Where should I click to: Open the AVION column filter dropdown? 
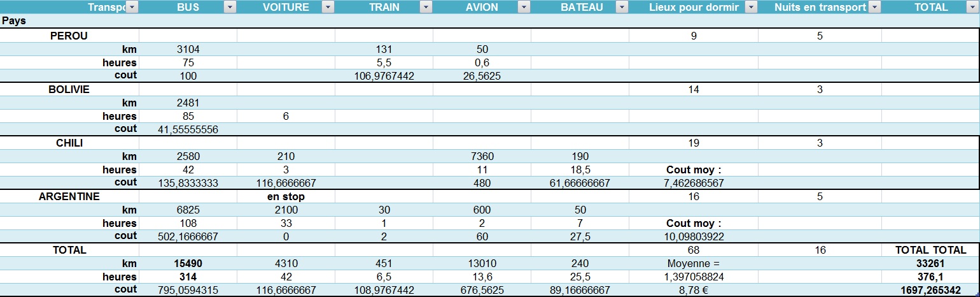tap(524, 8)
